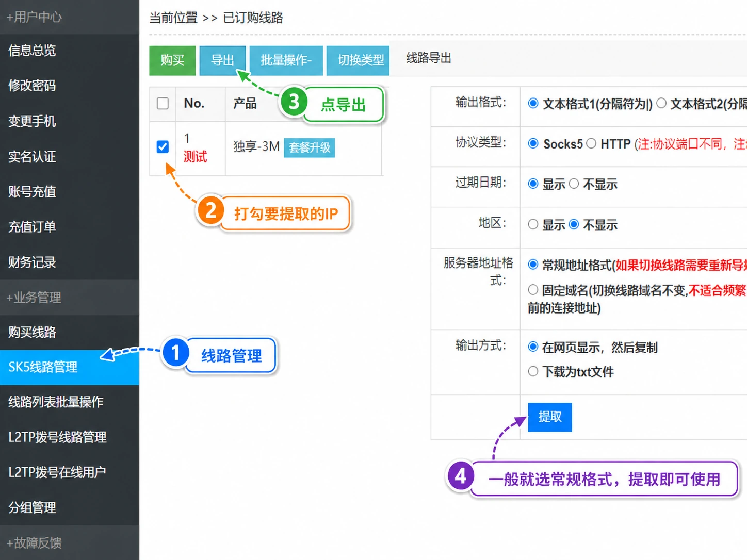Click the 已订购线路 breadcrumb text

(x=253, y=18)
